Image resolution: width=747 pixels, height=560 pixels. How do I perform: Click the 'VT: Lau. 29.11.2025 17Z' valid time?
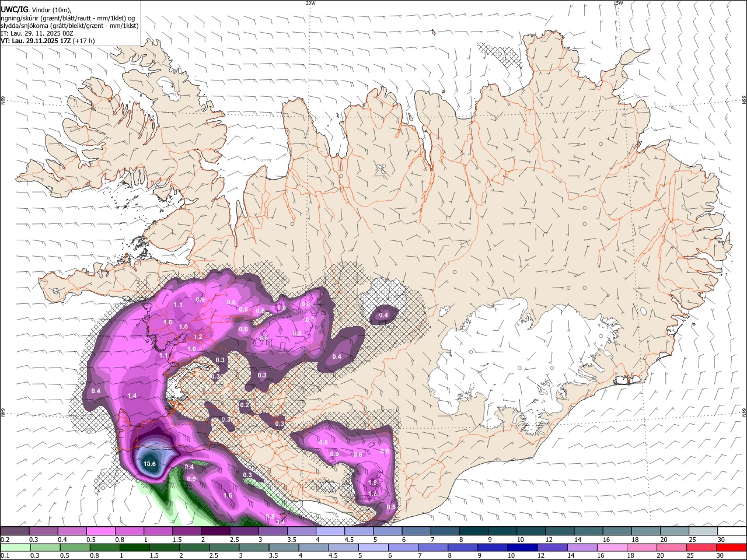point(36,41)
